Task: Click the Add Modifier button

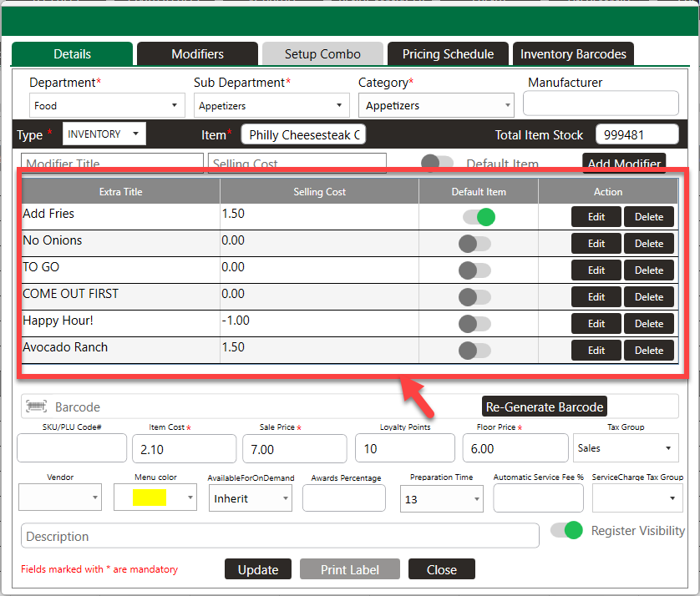Action: (x=624, y=164)
